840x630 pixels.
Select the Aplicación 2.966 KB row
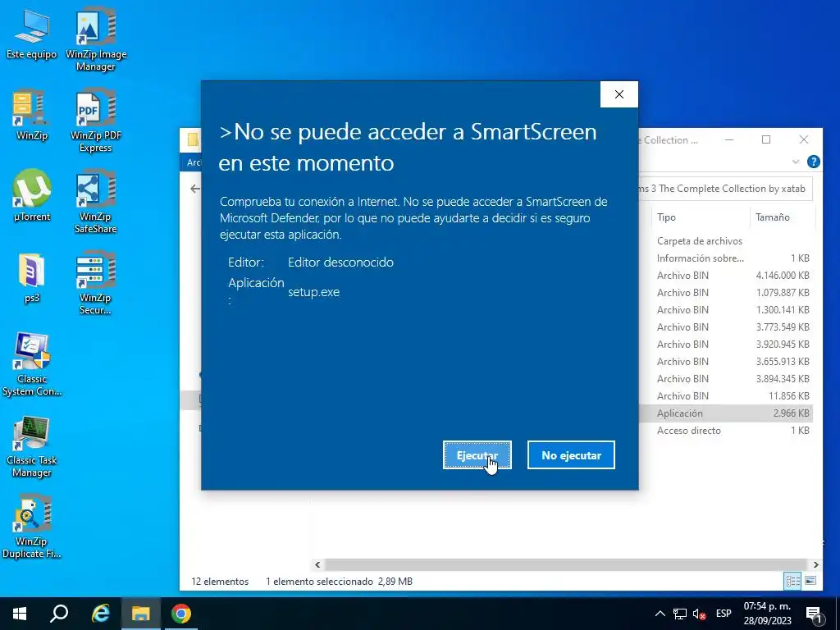(727, 413)
